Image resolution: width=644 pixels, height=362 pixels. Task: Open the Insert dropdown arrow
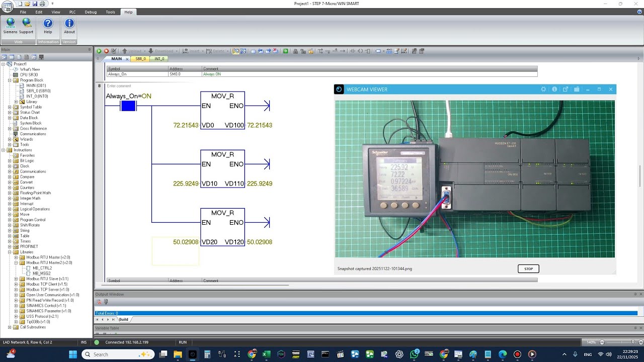point(202,51)
